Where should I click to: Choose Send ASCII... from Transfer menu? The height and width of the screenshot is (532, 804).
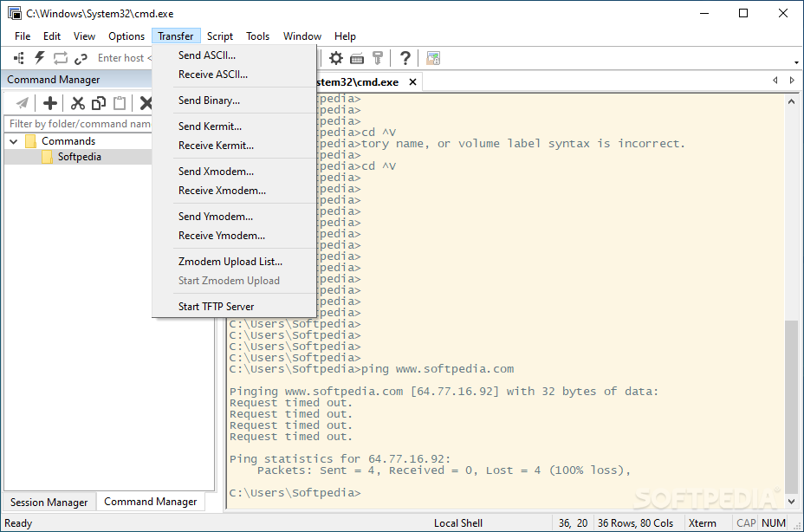pyautogui.click(x=234, y=55)
